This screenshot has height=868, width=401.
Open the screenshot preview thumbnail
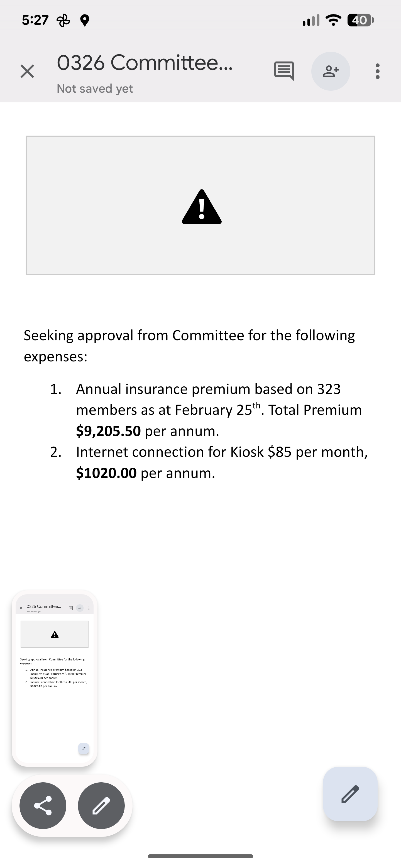coord(55,678)
